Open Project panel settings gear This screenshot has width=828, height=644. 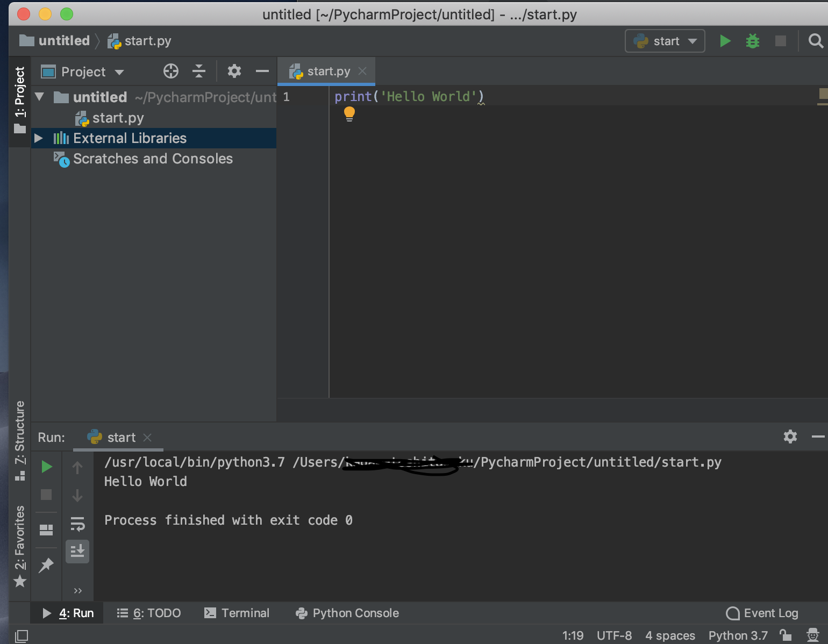(x=234, y=71)
